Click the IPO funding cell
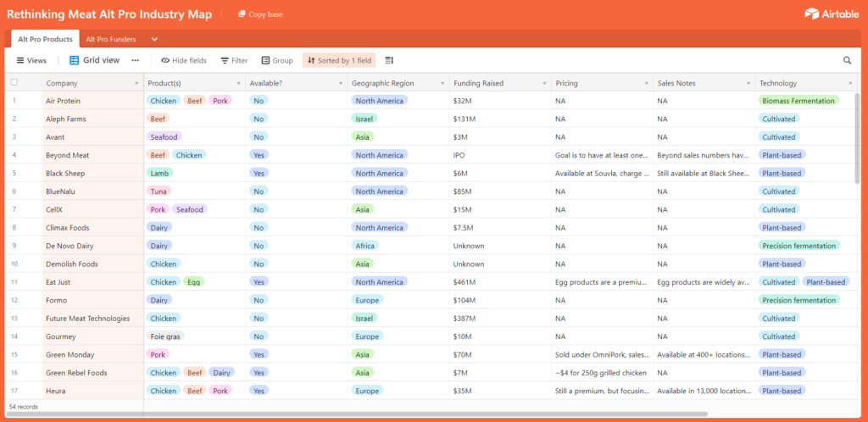 (x=500, y=155)
